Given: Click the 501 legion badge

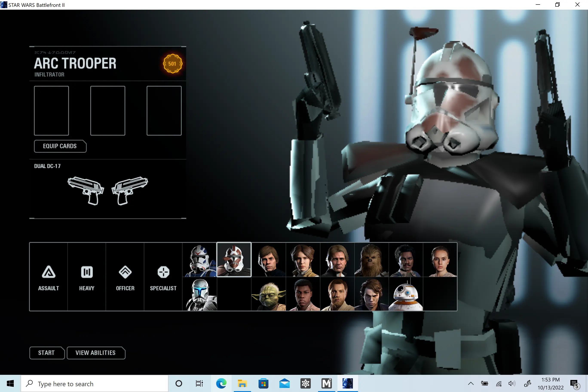Looking at the screenshot, I should [173, 63].
